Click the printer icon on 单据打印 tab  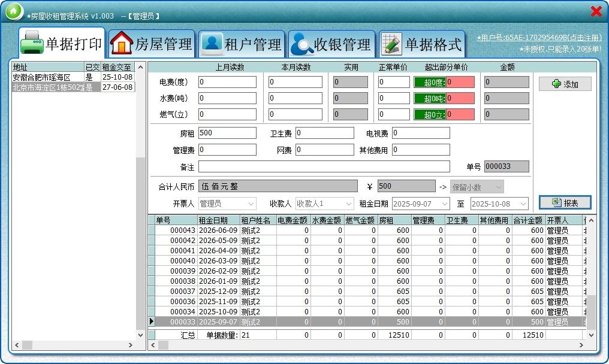coord(32,43)
